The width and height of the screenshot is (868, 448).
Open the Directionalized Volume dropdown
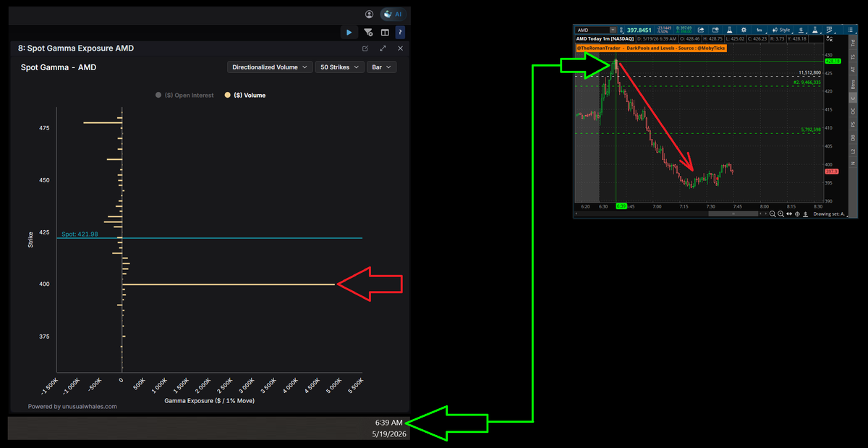tap(270, 67)
